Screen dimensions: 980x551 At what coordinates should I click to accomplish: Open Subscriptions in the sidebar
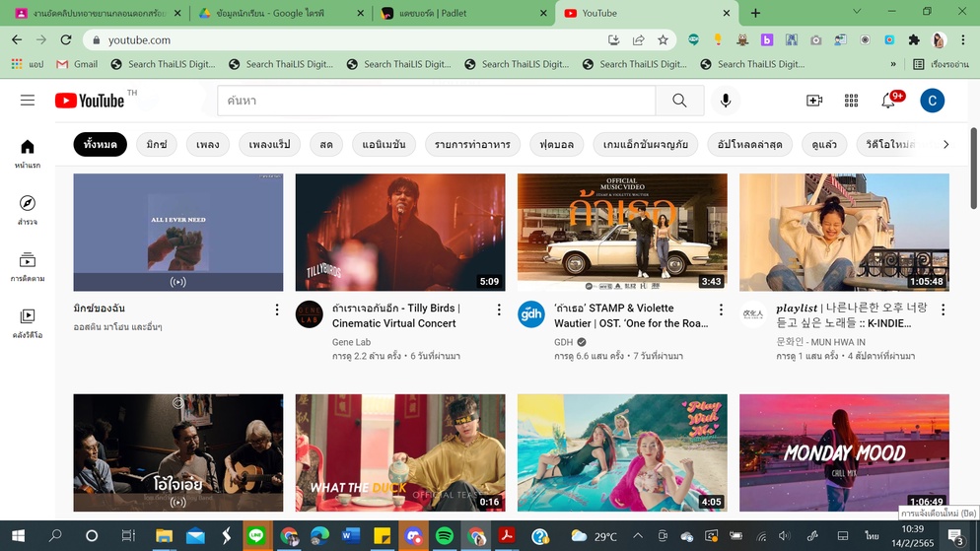[28, 267]
